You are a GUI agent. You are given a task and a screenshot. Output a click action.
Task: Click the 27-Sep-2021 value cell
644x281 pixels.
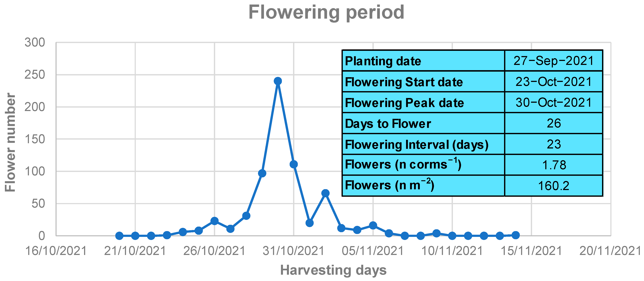(553, 61)
